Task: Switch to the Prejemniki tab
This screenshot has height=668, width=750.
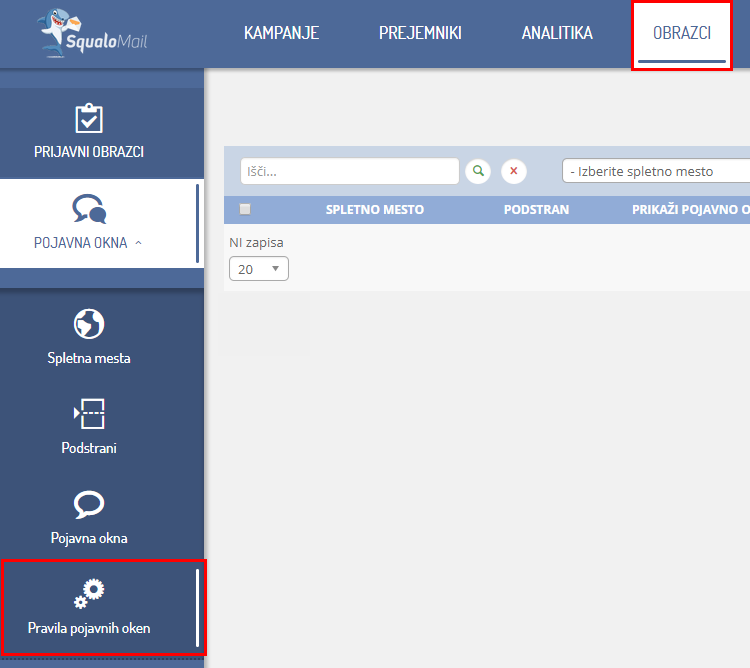Action: [x=420, y=33]
